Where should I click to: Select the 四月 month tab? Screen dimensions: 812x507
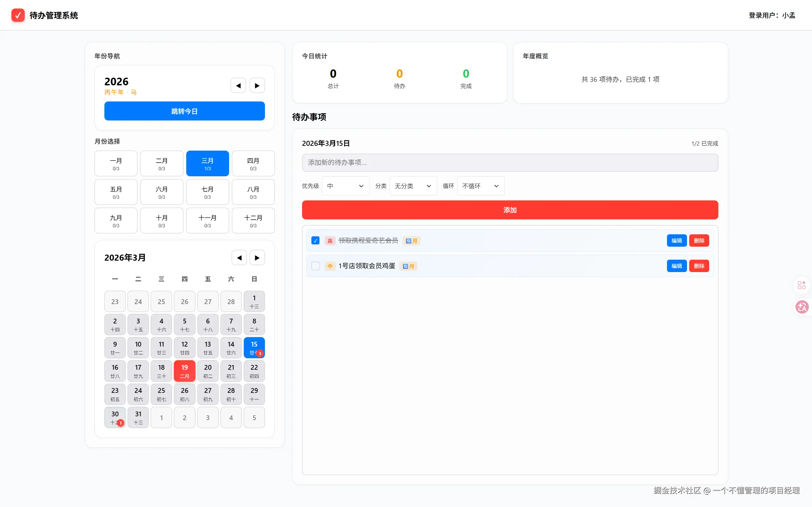(253, 164)
